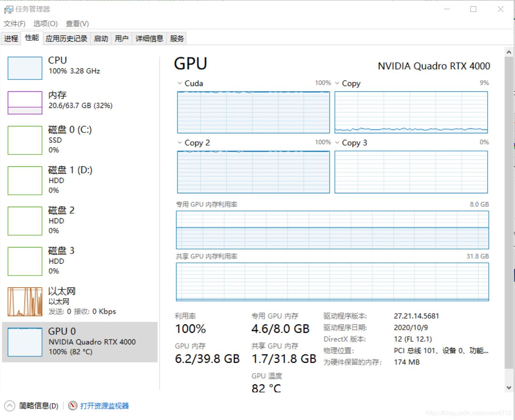Close the Task Manager window
Screen dimensions: 515x420
[500, 9]
